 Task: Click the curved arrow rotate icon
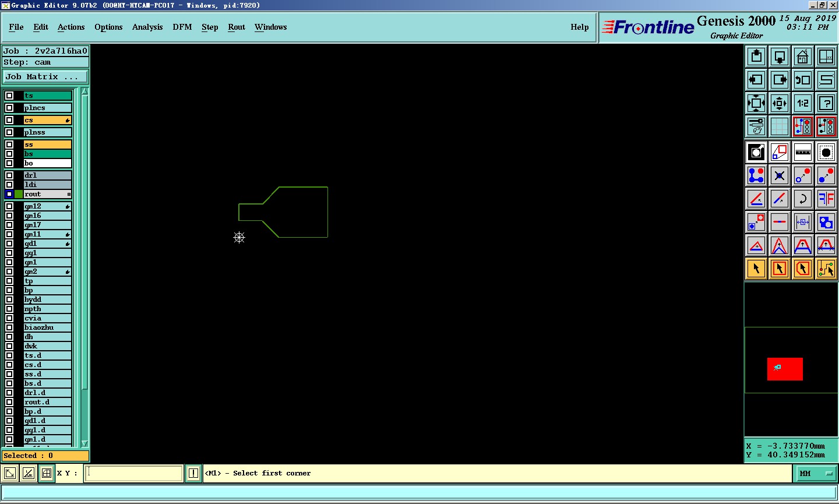click(x=803, y=199)
